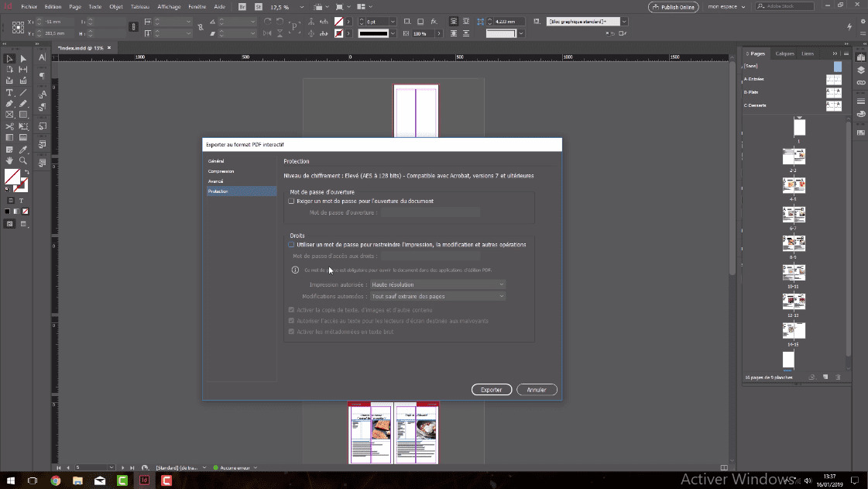Switch to the Calques tab

point(785,54)
